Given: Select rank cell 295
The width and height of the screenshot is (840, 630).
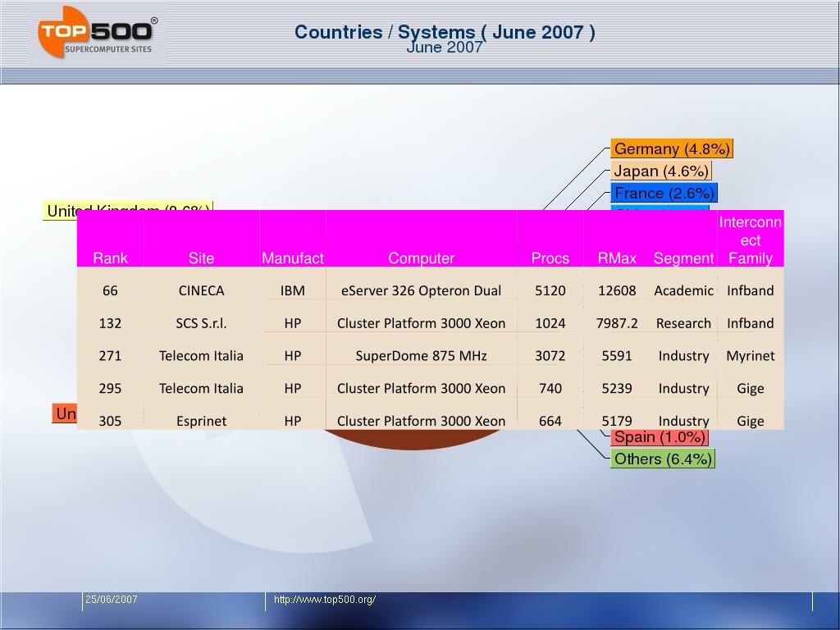Looking at the screenshot, I should click(111, 388).
